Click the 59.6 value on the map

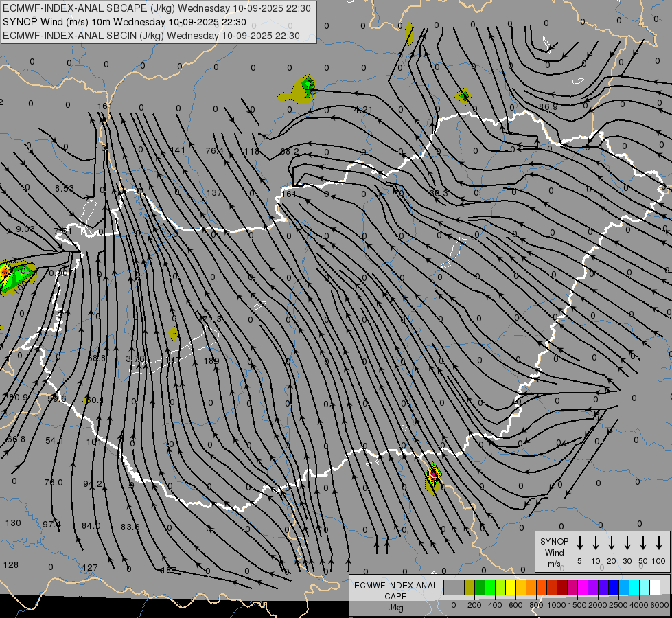point(57,398)
